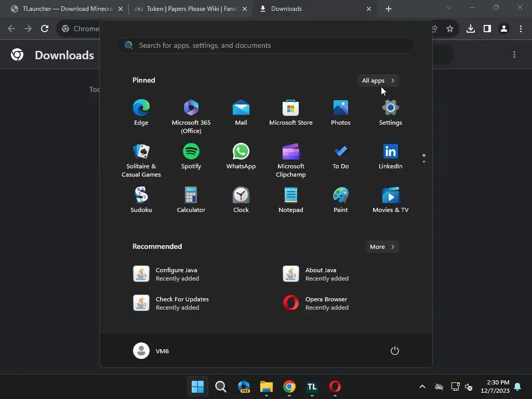The image size is (532, 399).
Task: Toggle Chrome side panel
Action: (487, 29)
